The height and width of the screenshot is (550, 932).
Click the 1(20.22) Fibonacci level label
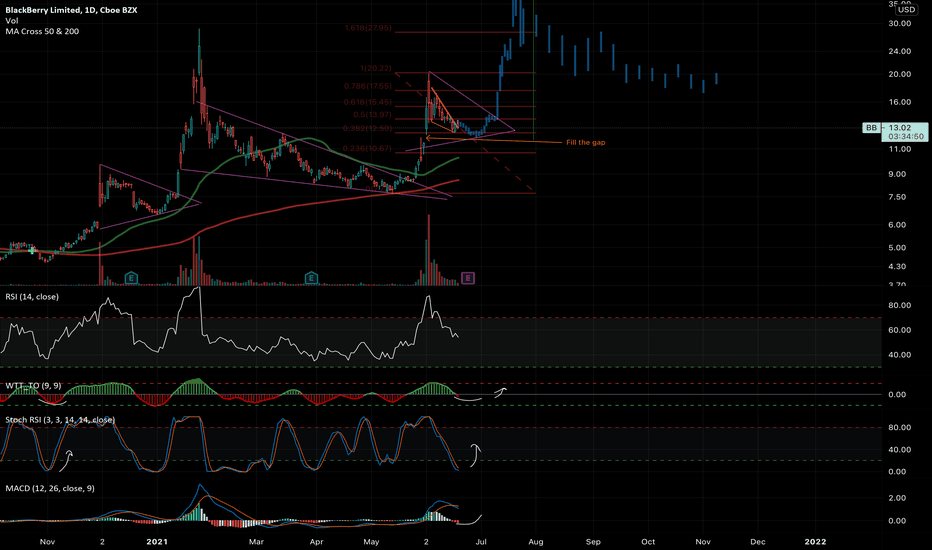click(376, 68)
